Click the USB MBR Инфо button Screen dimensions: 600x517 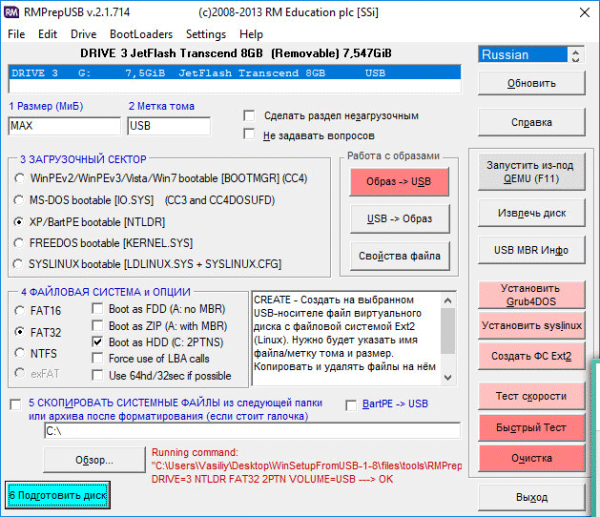coord(532,250)
